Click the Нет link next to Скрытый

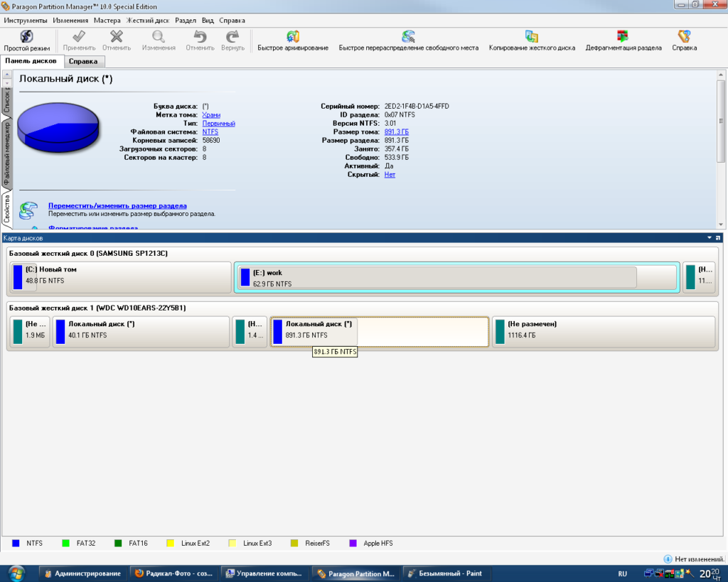pos(390,175)
